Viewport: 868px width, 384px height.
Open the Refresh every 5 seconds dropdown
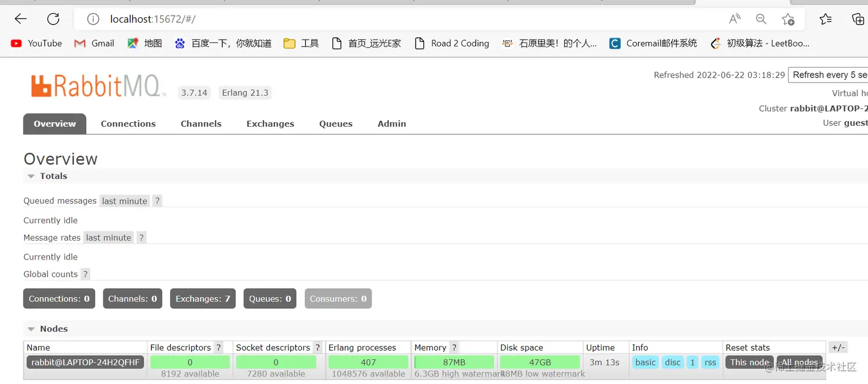pos(828,75)
